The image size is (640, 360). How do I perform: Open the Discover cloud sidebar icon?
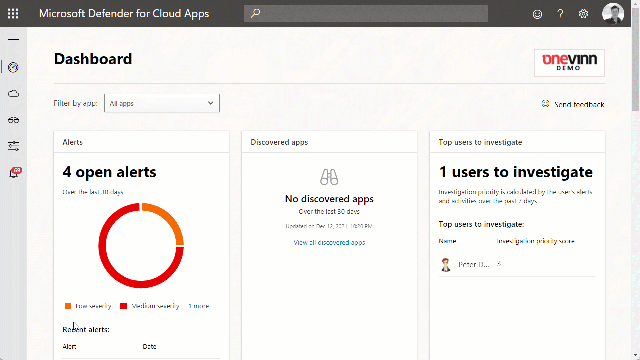(x=13, y=94)
